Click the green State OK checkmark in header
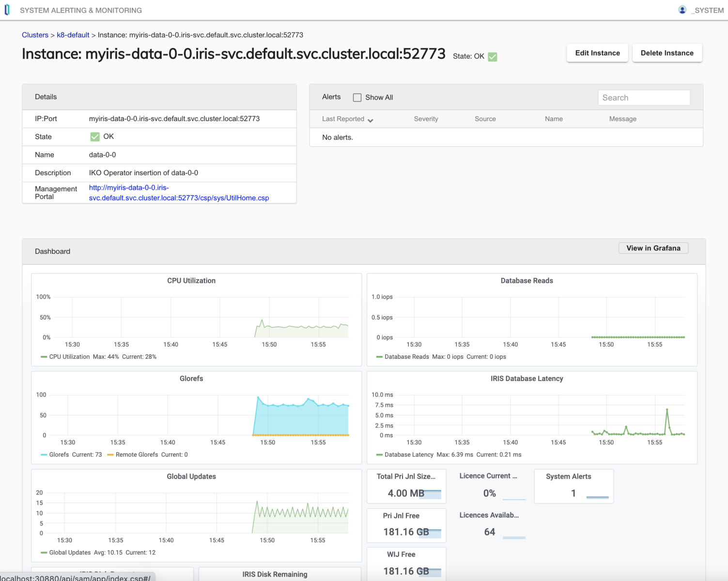 492,57
